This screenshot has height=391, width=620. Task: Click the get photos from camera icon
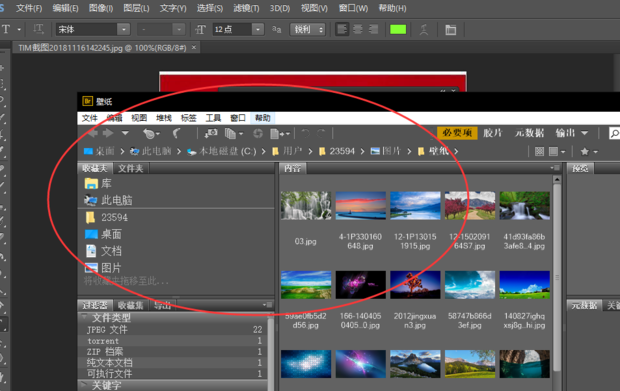(211, 134)
